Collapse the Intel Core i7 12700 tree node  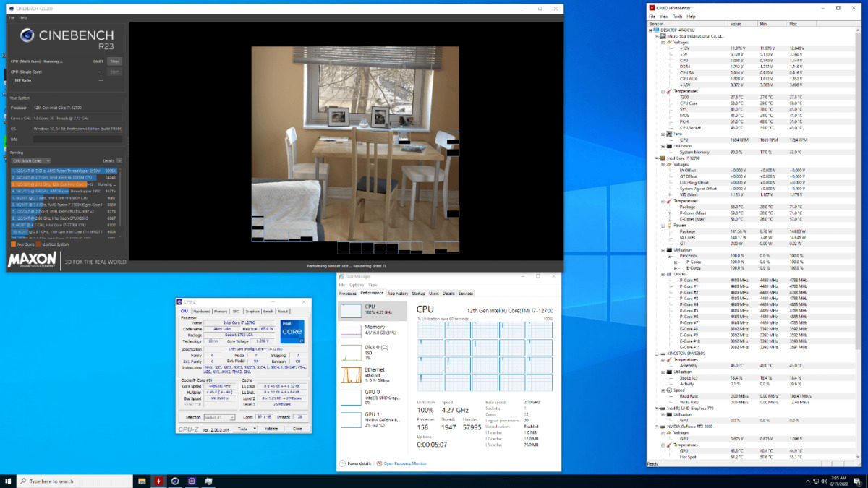point(657,158)
